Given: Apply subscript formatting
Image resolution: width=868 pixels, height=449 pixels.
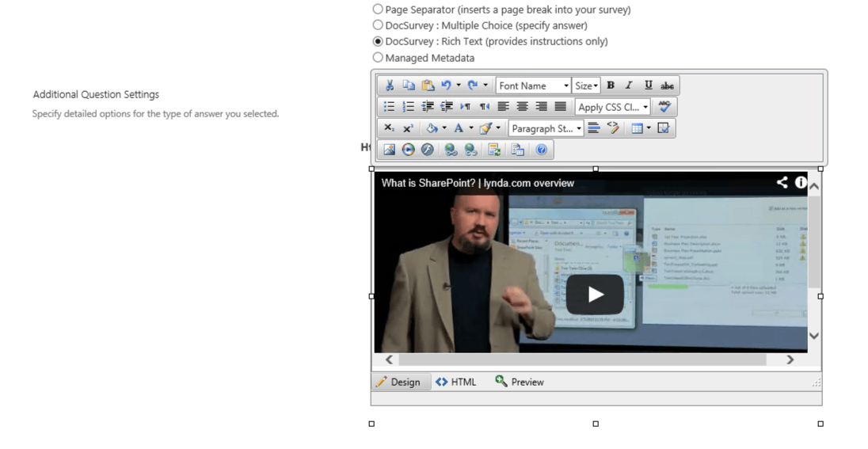Looking at the screenshot, I should pos(390,128).
